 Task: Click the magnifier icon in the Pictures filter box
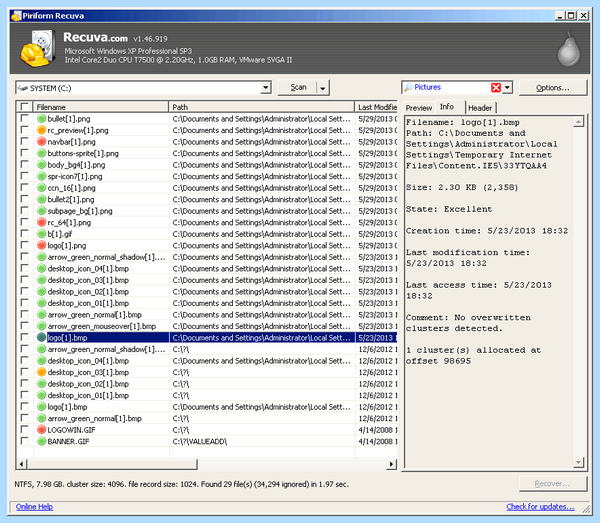point(409,88)
